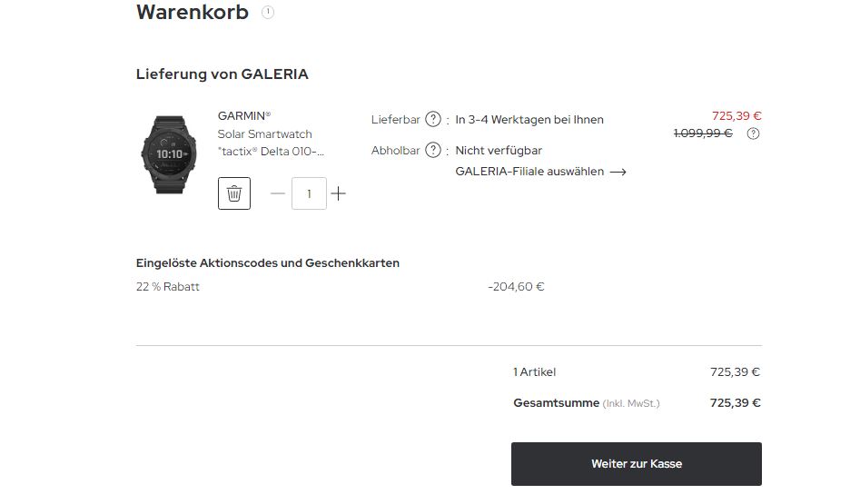Open the Garmin watch product thumbnail
Viewport: 860px width, 504px height.
click(168, 154)
